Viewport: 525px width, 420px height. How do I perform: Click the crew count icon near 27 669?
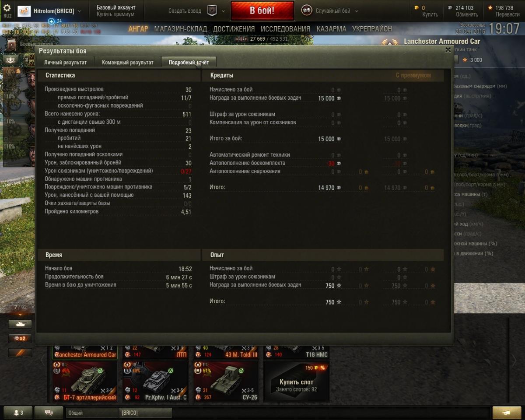click(x=241, y=39)
